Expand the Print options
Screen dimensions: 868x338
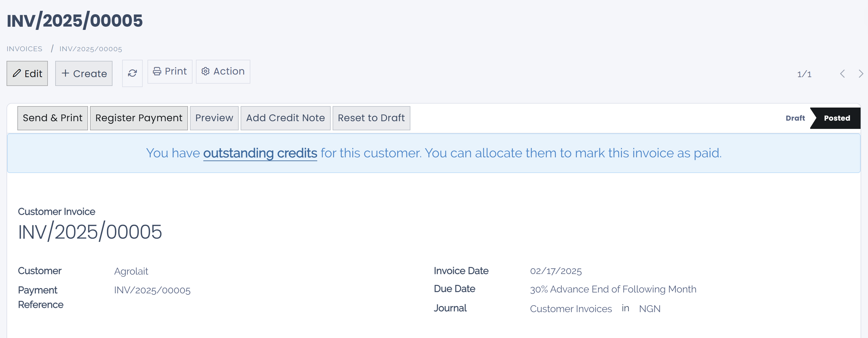(x=170, y=71)
